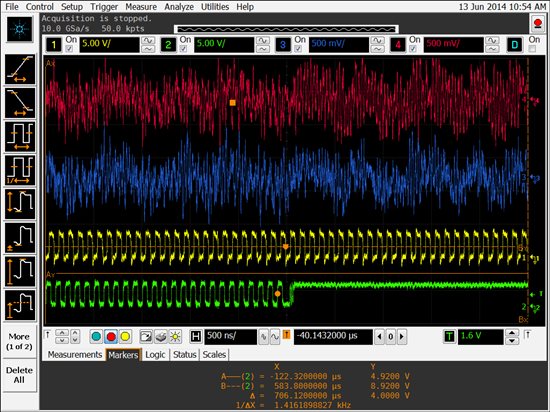
Task: Toggle channel 3 On checkbox
Action: tap(298, 49)
